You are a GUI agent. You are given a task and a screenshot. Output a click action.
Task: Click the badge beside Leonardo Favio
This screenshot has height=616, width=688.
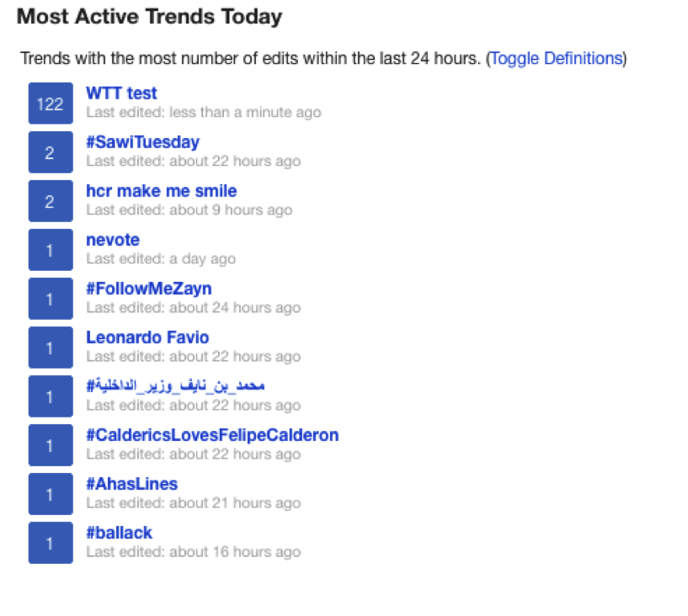point(51,348)
